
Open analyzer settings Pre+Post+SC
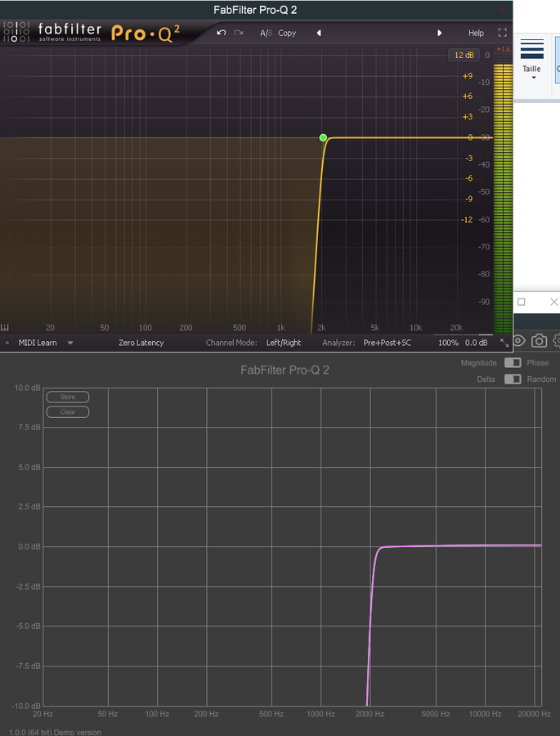(387, 343)
